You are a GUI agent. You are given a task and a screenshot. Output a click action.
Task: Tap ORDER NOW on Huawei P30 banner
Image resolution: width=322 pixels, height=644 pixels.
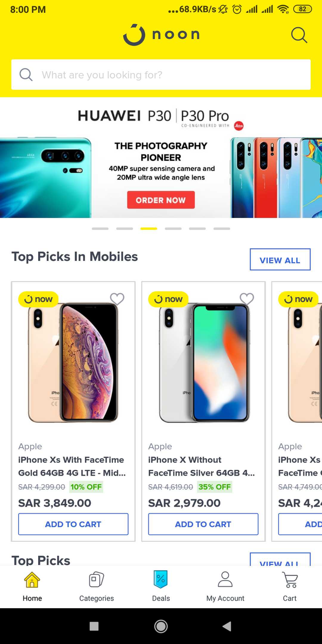click(x=161, y=200)
